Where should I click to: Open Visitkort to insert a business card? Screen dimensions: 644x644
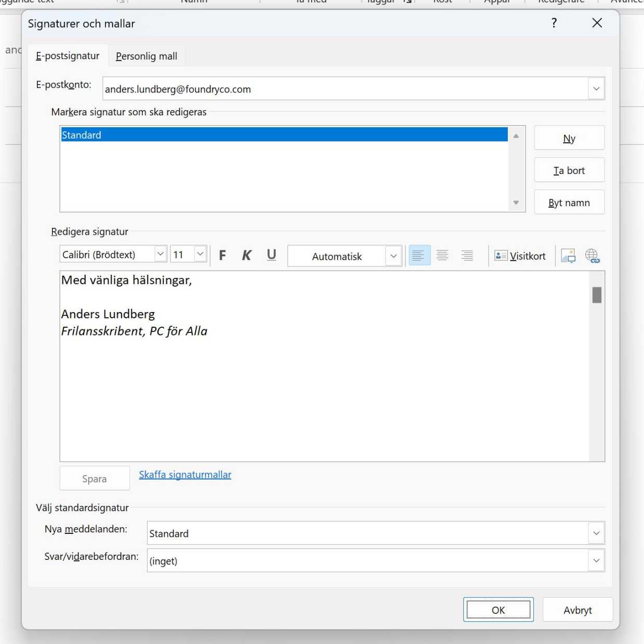(520, 256)
